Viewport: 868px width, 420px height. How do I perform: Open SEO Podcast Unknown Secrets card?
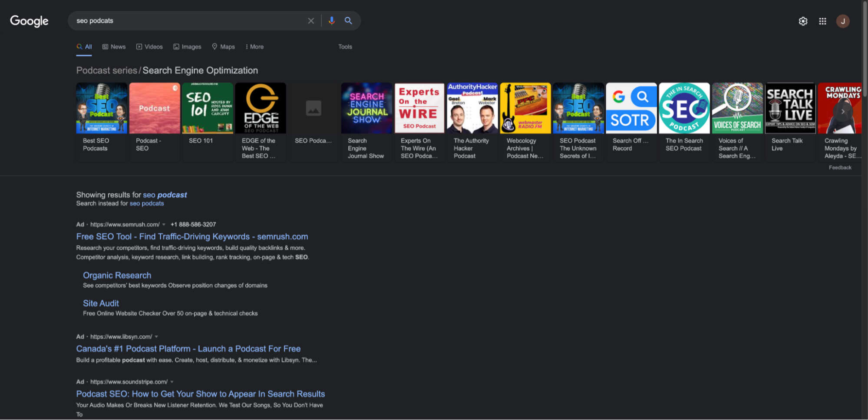[578, 122]
